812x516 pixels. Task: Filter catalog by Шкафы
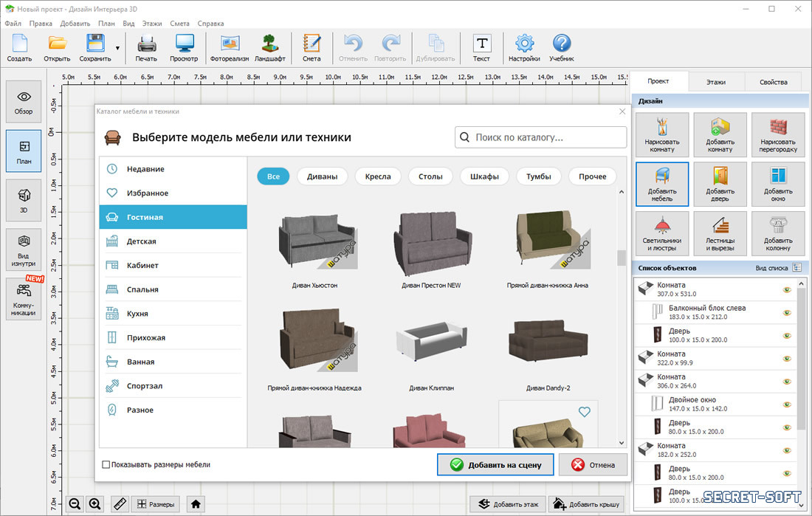pos(484,176)
